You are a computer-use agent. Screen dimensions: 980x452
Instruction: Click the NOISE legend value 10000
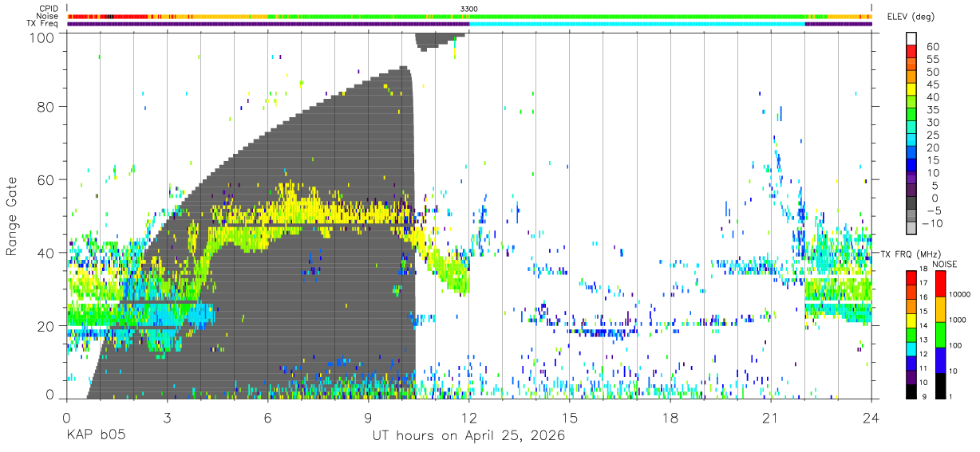(x=960, y=295)
